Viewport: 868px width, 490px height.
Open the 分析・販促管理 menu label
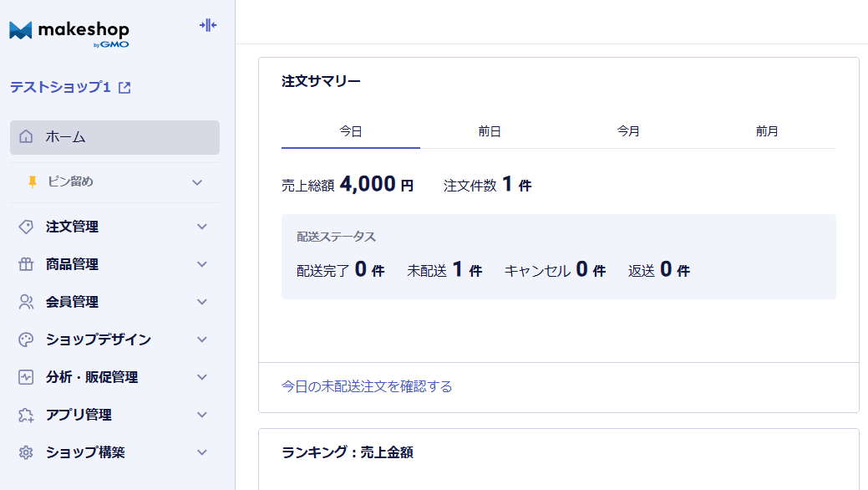pyautogui.click(x=92, y=377)
